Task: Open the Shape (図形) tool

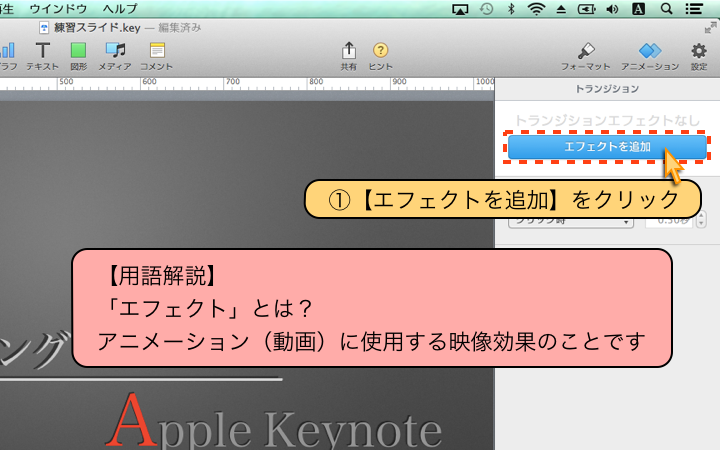Action: point(79,56)
